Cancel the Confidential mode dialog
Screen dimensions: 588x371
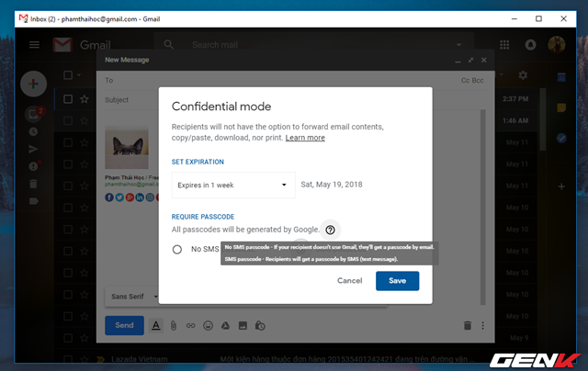349,281
